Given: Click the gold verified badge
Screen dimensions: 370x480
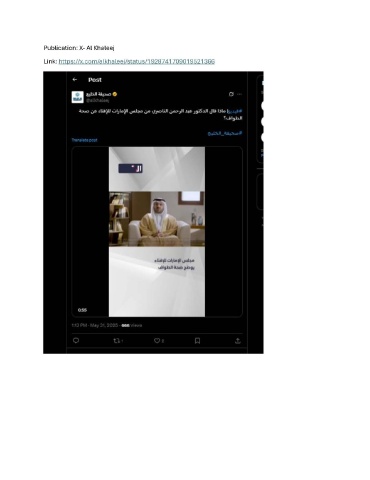Looking at the screenshot, I should tap(115, 94).
